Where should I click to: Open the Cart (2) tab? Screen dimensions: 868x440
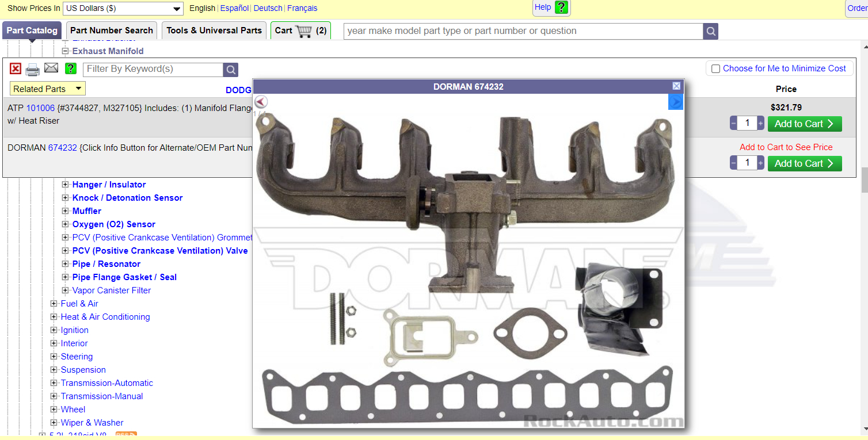coord(300,30)
